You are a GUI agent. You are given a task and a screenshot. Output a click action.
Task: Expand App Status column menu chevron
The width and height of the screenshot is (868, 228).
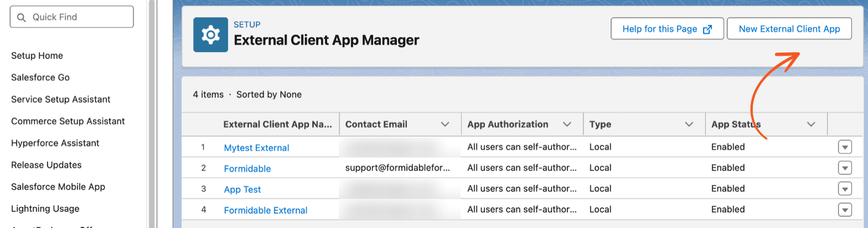tap(811, 124)
